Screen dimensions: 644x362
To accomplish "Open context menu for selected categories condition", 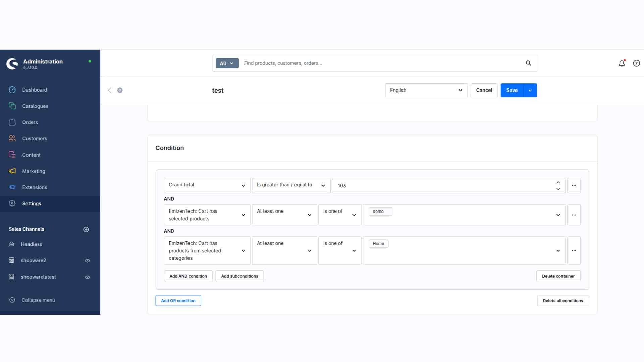I will (574, 251).
